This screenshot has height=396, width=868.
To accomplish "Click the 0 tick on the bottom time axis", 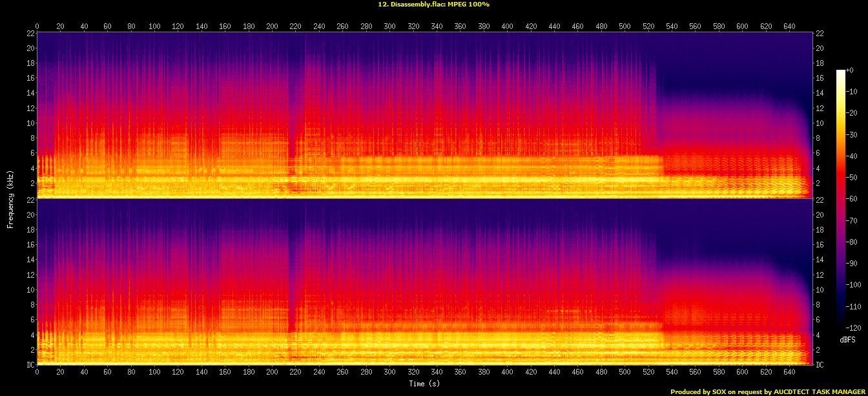I will tap(37, 373).
